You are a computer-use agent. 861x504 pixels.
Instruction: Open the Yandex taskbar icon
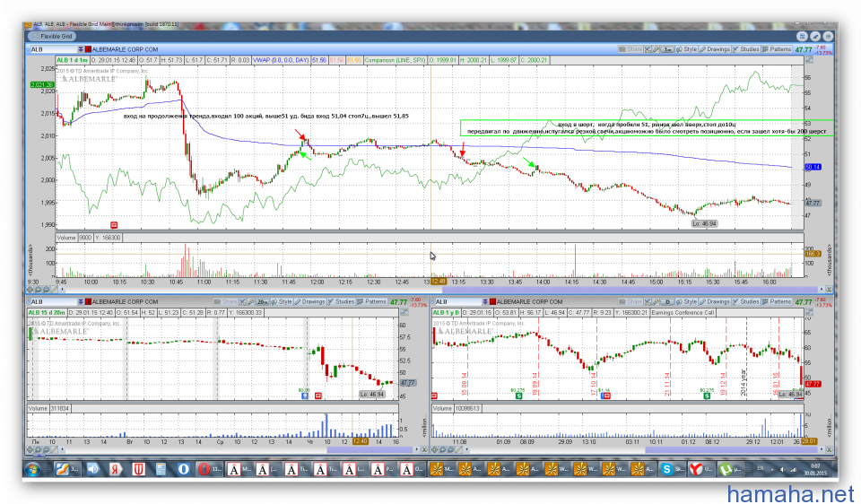115,469
